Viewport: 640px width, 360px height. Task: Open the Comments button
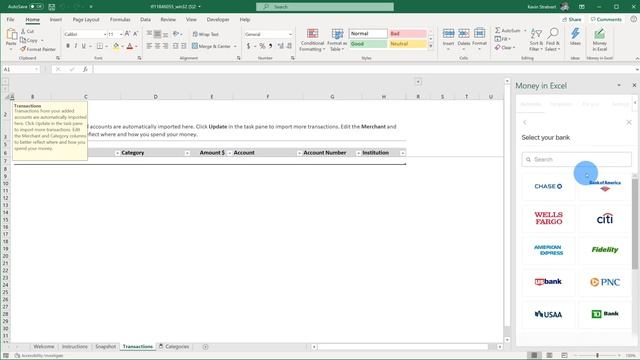click(606, 20)
